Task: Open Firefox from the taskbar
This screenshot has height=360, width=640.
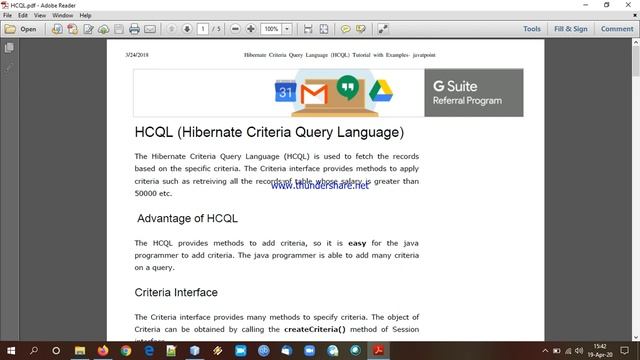Action: (x=103, y=351)
